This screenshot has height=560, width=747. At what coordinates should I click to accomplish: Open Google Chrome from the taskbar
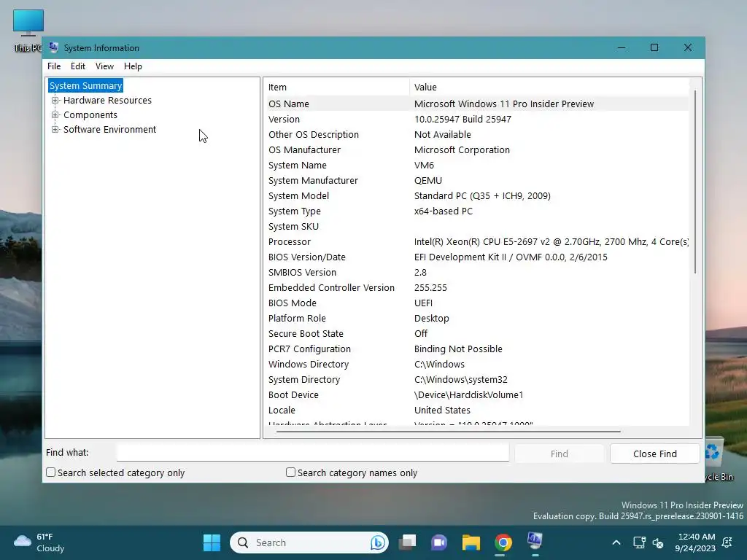503,542
